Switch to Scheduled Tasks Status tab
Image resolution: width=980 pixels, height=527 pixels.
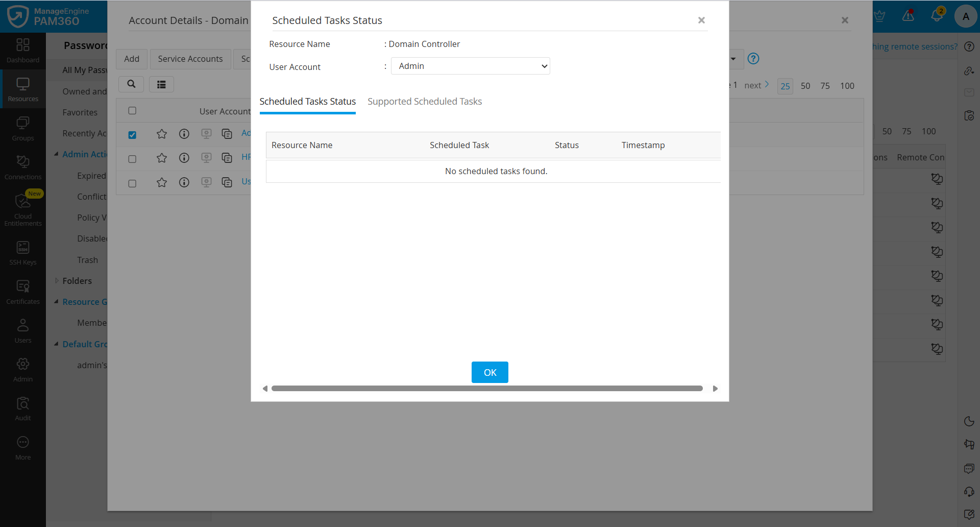pos(307,102)
